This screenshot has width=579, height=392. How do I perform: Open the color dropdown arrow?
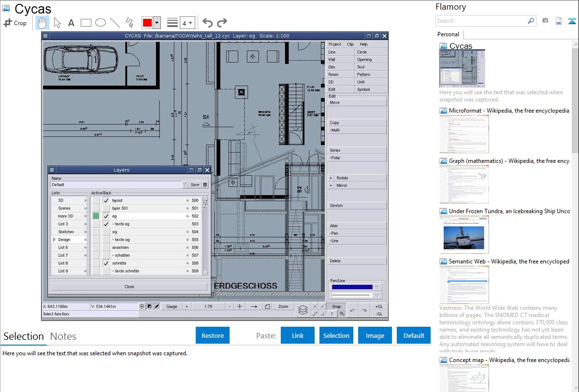click(x=157, y=23)
